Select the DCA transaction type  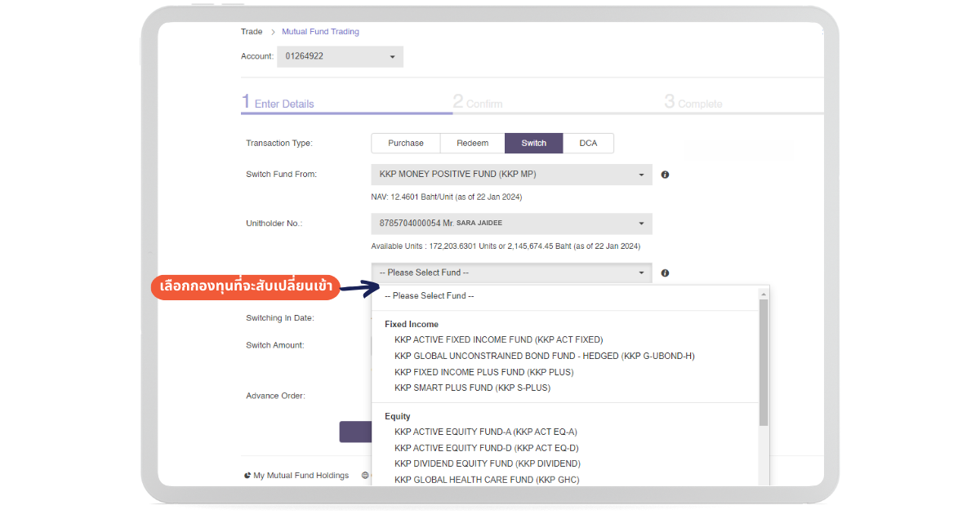[x=588, y=144]
